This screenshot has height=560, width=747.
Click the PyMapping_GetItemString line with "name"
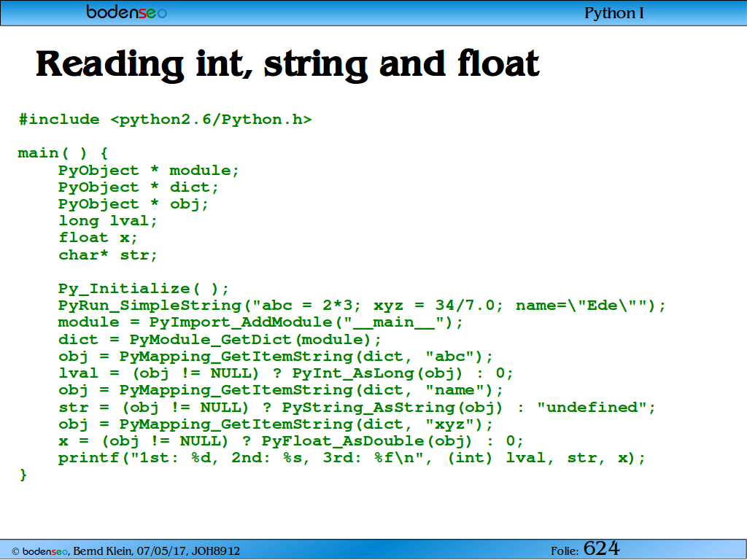(281, 391)
